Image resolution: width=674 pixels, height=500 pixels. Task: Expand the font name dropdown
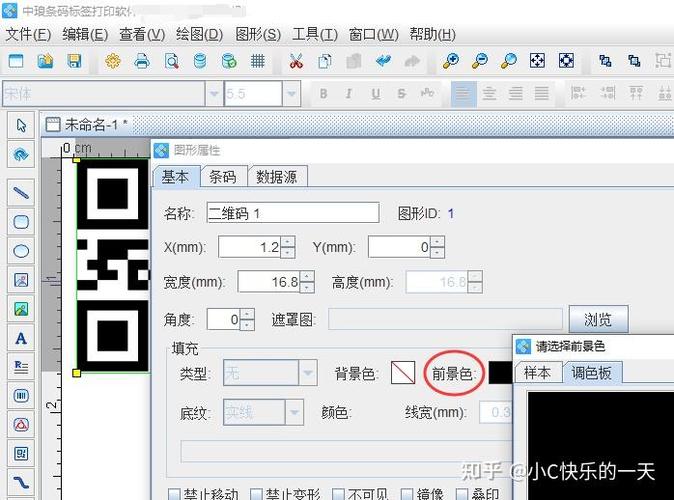pyautogui.click(x=214, y=93)
